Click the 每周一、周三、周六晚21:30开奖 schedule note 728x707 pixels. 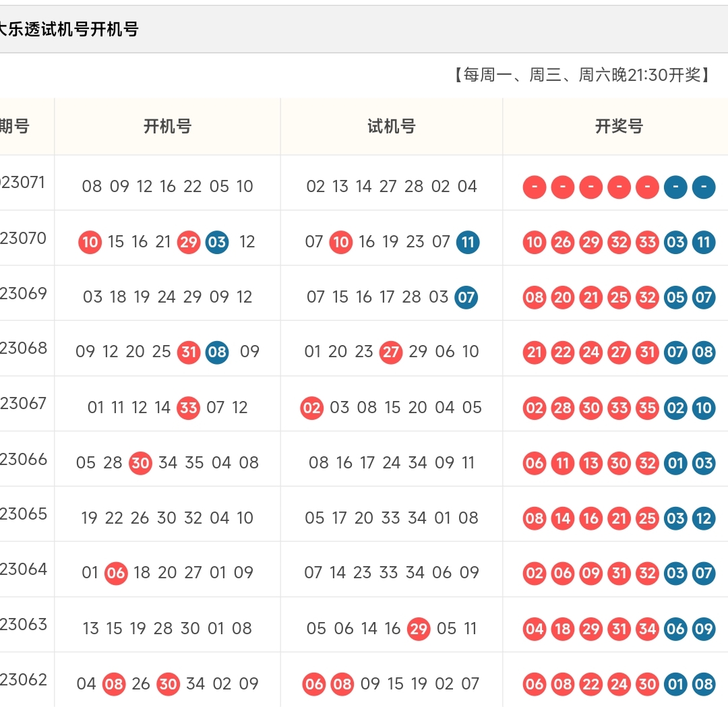582,75
